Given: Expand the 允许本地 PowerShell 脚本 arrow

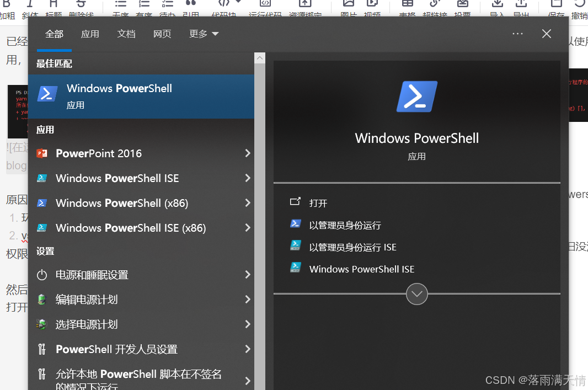Looking at the screenshot, I should click(248, 381).
